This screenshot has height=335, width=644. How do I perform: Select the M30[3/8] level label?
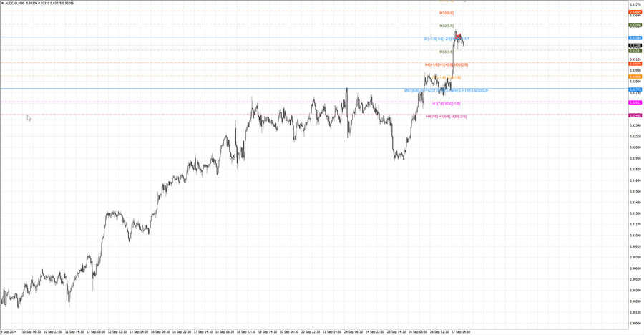(447, 52)
